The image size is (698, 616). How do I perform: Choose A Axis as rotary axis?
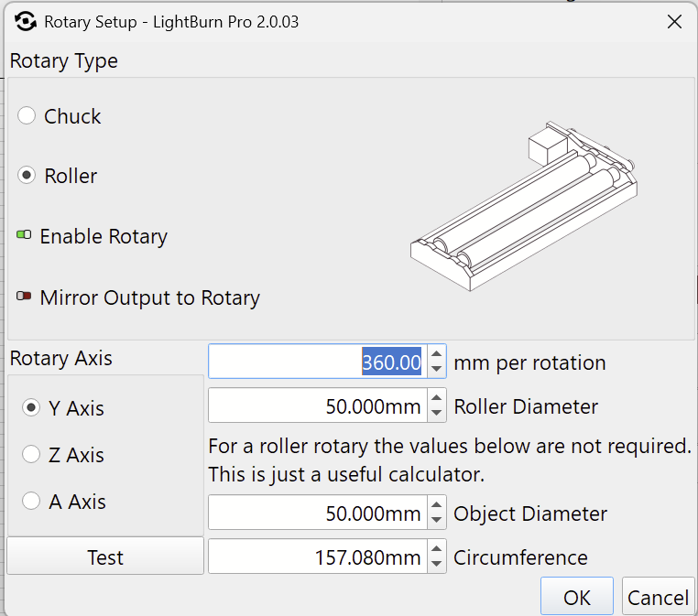coord(31,501)
